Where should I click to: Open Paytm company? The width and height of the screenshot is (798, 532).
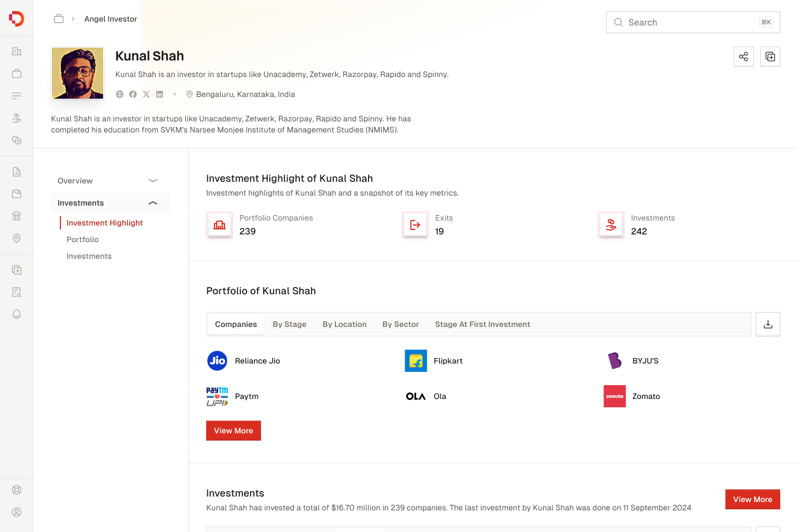coord(233,396)
